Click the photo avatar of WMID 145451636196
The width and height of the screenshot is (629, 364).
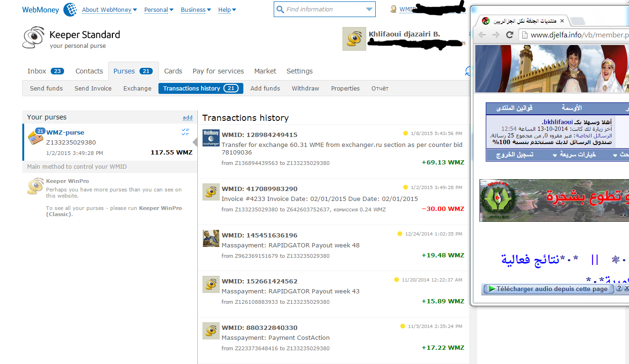click(211, 238)
